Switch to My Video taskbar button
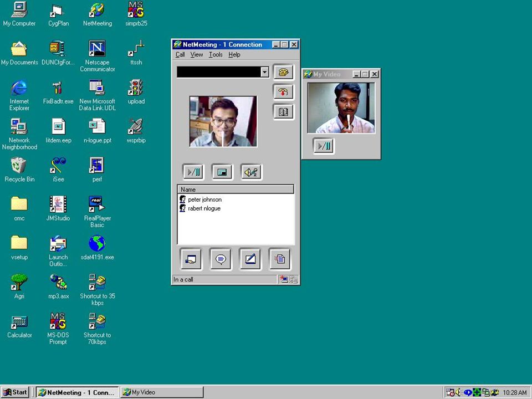The image size is (532, 399). point(162,392)
